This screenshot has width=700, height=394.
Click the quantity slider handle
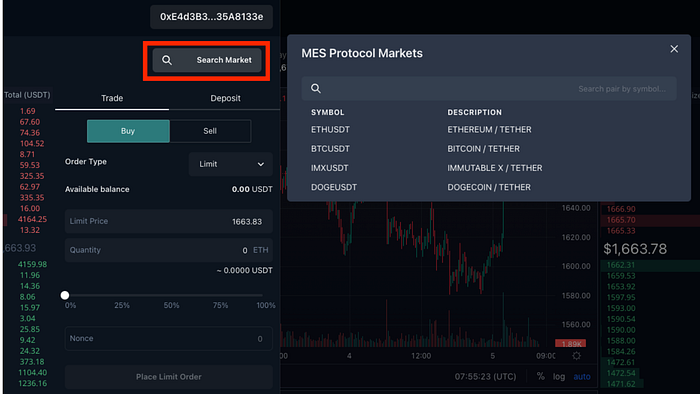65,295
